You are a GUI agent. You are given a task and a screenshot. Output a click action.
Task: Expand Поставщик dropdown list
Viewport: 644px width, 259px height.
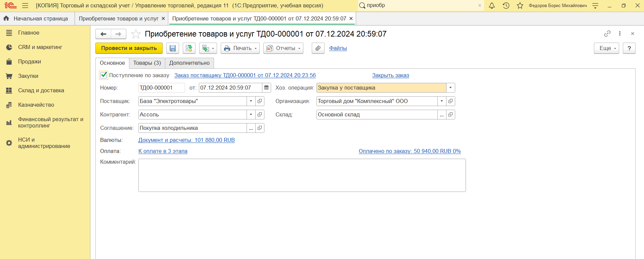point(251,101)
